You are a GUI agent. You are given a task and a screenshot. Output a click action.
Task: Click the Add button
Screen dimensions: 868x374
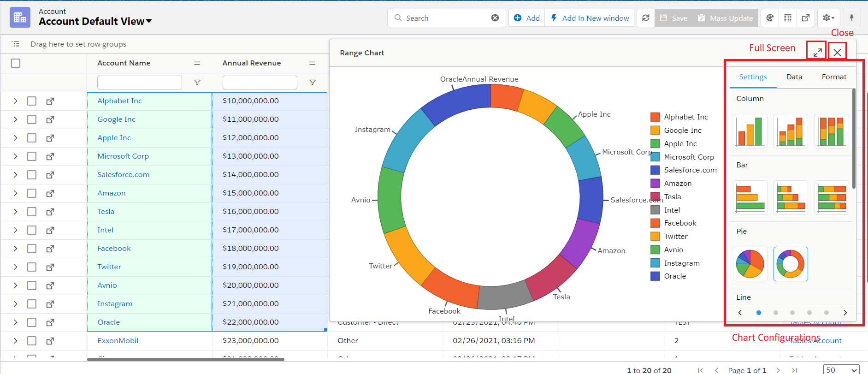527,18
